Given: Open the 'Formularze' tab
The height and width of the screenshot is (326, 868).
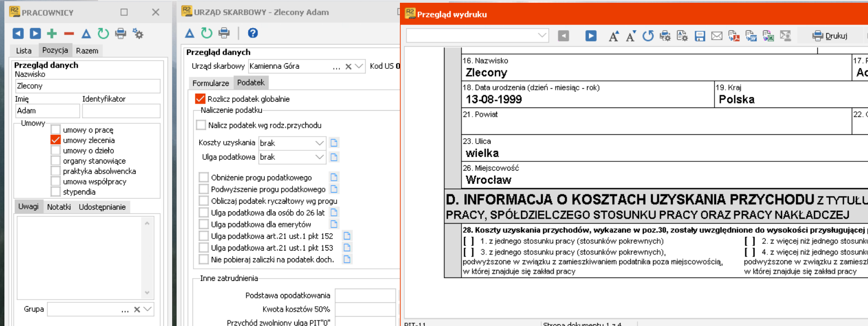Looking at the screenshot, I should point(210,83).
